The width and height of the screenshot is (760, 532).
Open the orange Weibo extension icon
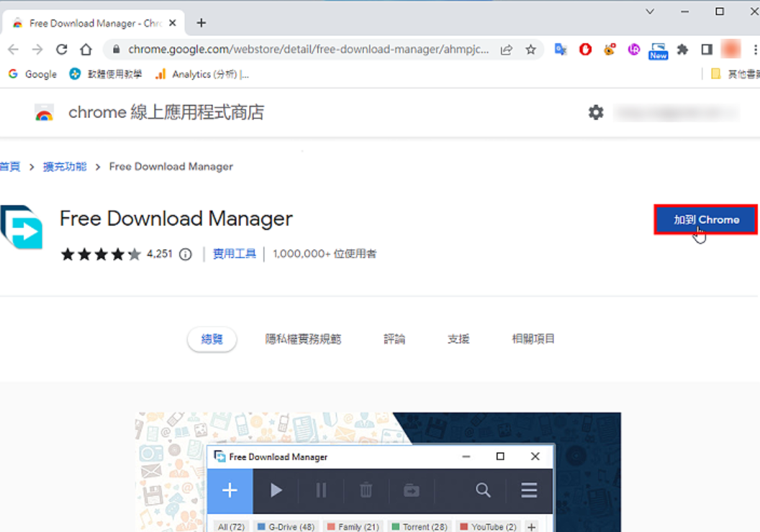pyautogui.click(x=610, y=50)
